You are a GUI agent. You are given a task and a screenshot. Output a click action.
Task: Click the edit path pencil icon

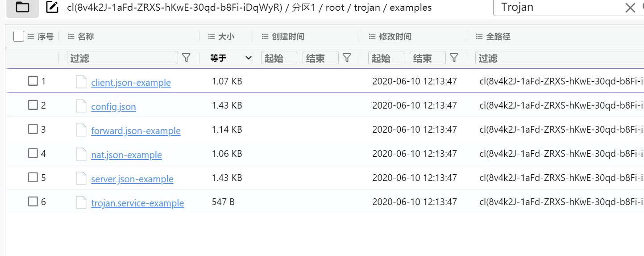tap(52, 7)
